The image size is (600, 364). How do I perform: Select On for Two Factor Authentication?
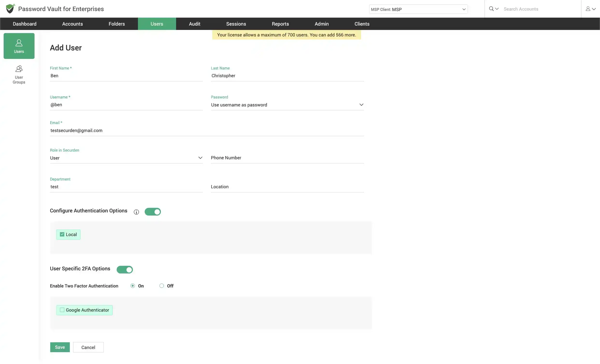(133, 286)
